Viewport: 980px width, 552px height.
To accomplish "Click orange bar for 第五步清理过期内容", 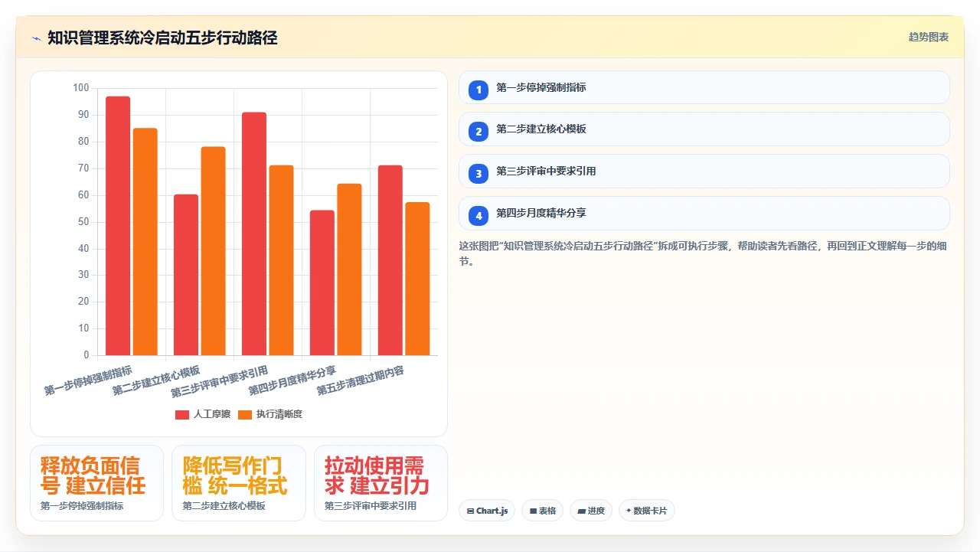I will pyautogui.click(x=418, y=279).
